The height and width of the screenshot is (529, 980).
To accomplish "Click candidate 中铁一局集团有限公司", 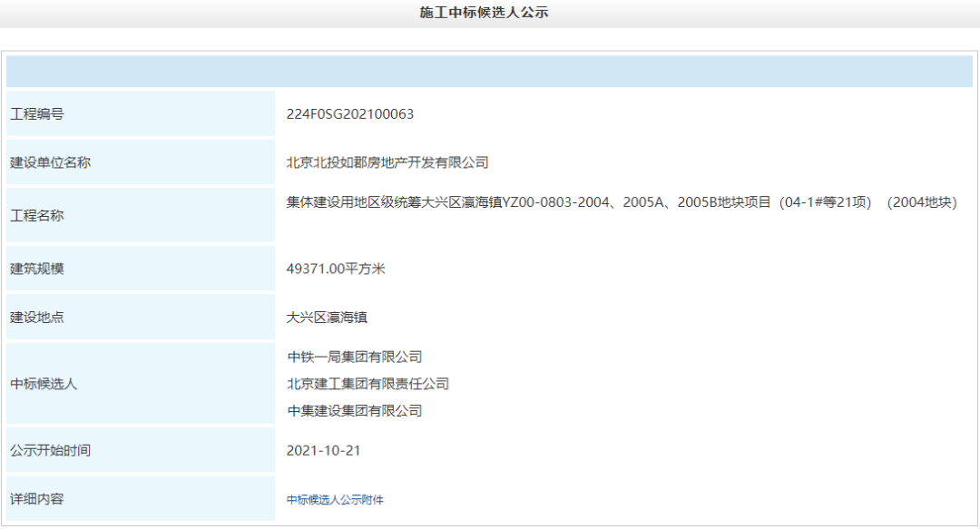I will tap(355, 357).
